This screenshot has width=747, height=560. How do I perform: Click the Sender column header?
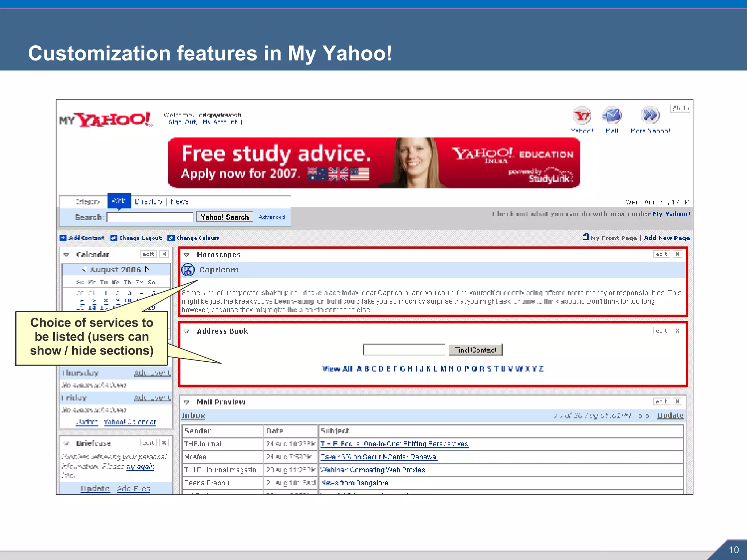point(198,431)
